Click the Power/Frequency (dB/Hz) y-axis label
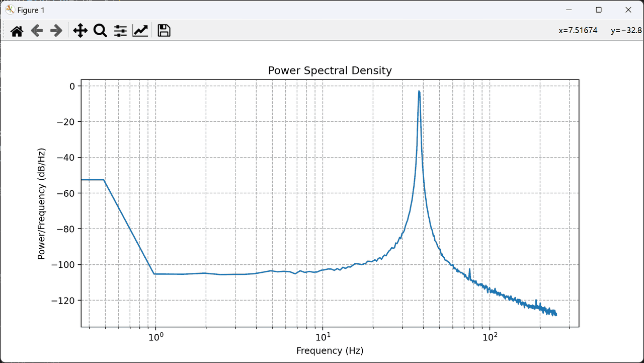Viewport: 644px width, 363px height. click(x=41, y=203)
